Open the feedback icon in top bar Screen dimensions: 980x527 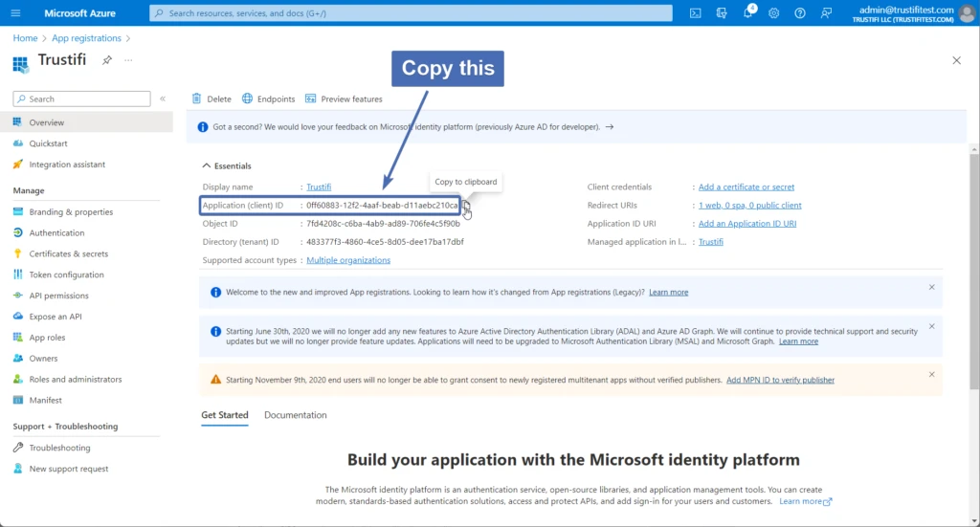point(826,13)
